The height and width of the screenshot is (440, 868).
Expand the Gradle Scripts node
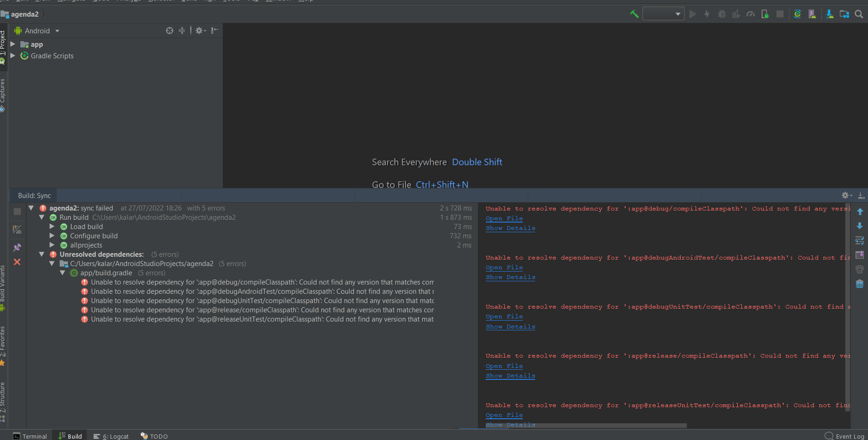pyautogui.click(x=13, y=56)
